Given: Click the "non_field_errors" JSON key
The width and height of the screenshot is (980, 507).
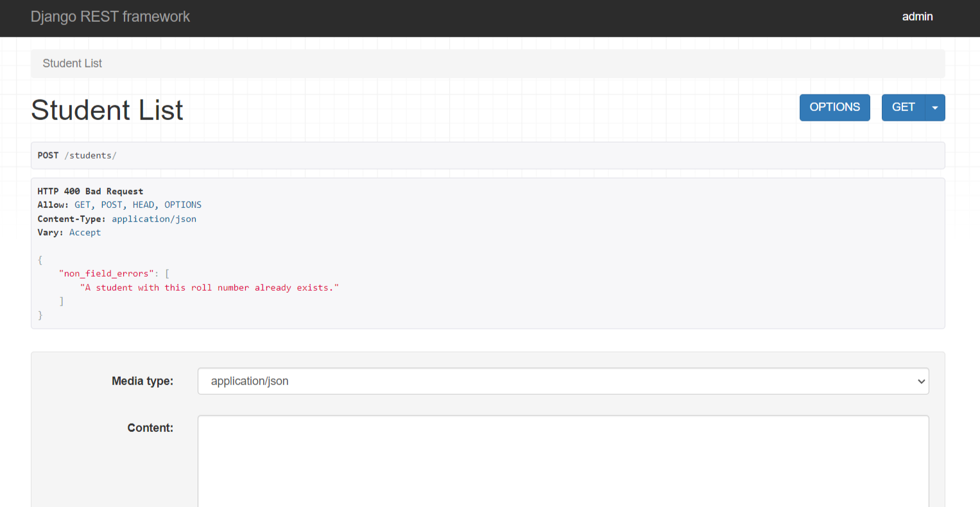Looking at the screenshot, I should 106,273.
